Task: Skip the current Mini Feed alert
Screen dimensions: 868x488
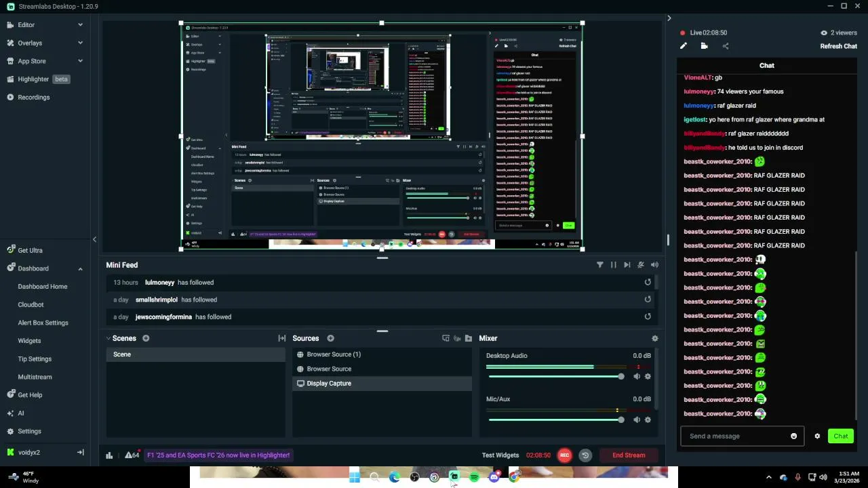Action: [627, 265]
